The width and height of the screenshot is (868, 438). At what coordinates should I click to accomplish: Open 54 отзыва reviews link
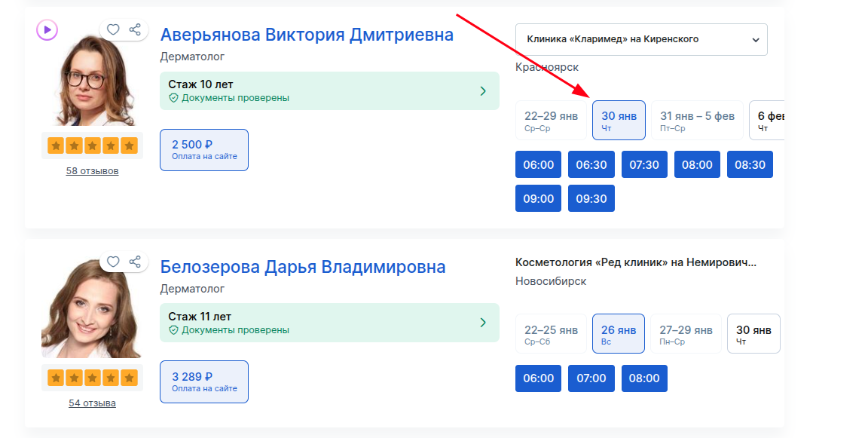click(x=93, y=403)
